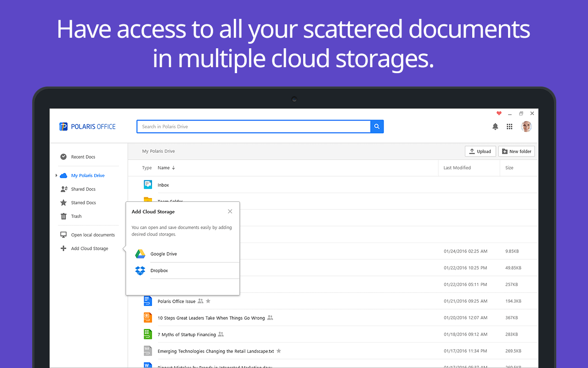Click shared icon on 7 Myths of Startup Financing

(221, 334)
